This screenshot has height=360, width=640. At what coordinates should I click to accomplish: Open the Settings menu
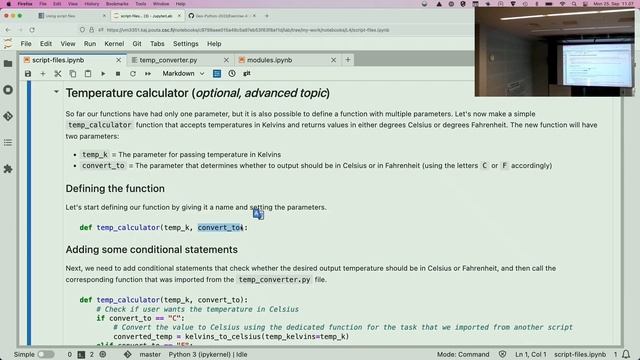(x=186, y=44)
